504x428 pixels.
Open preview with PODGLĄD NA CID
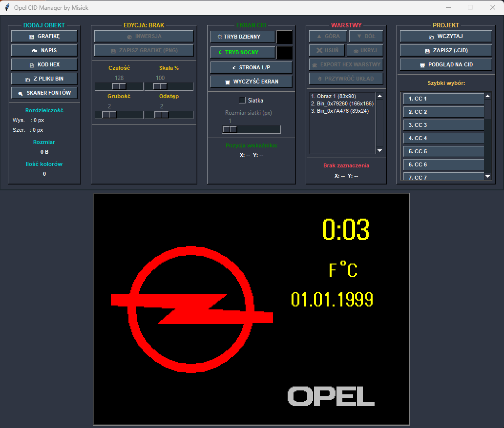446,64
